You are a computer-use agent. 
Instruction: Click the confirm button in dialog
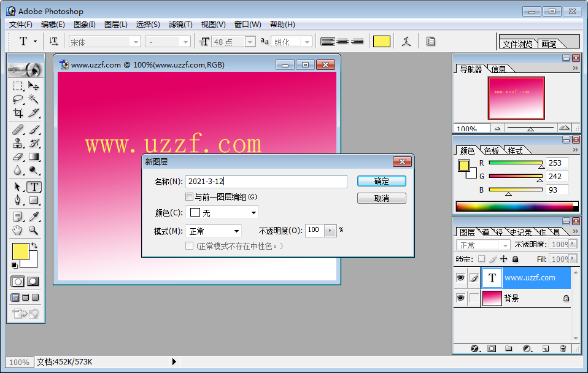[381, 181]
